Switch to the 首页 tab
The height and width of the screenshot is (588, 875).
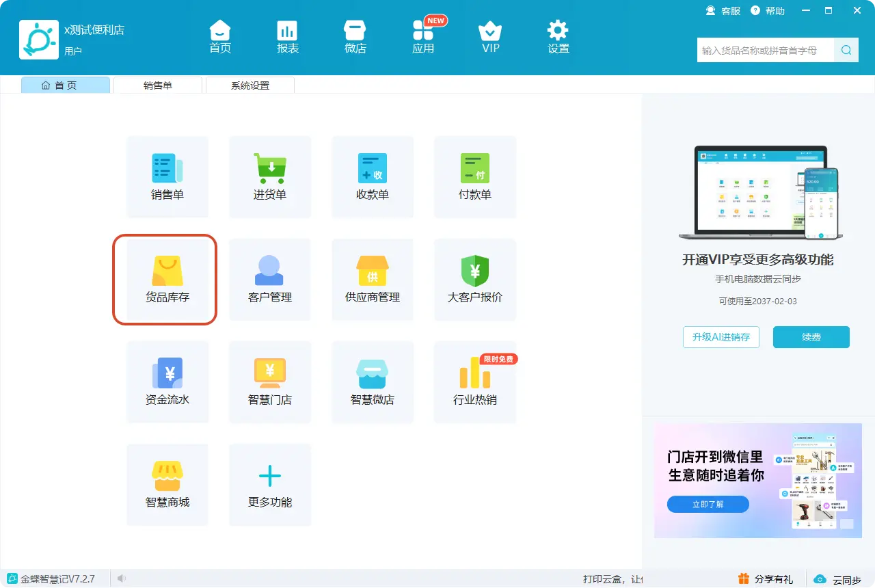66,85
